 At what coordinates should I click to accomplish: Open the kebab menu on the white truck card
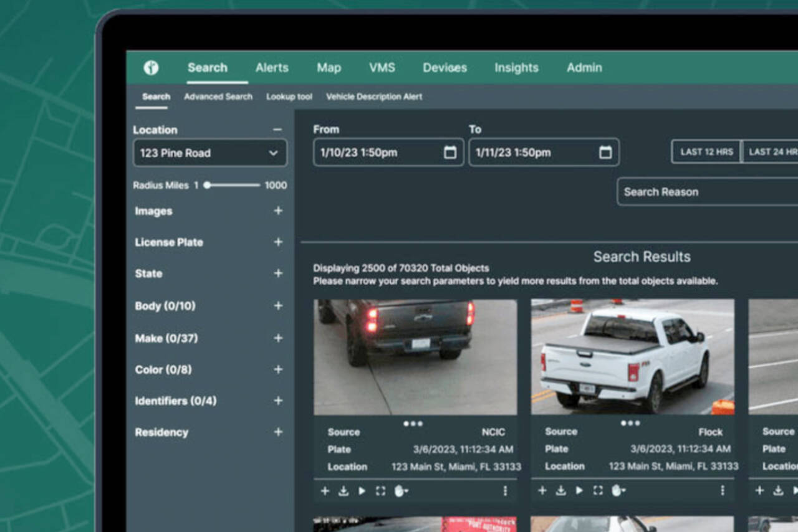coord(722,490)
